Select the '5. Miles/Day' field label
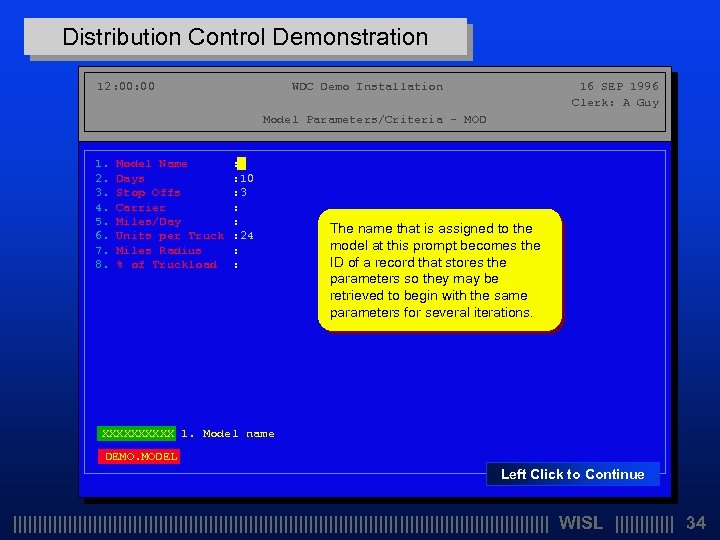This screenshot has width=720, height=540. [x=138, y=222]
